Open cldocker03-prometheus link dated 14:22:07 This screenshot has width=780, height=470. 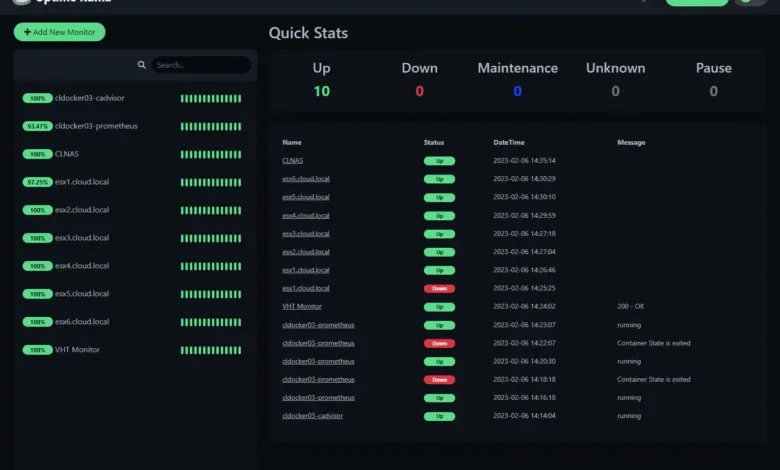pos(318,343)
